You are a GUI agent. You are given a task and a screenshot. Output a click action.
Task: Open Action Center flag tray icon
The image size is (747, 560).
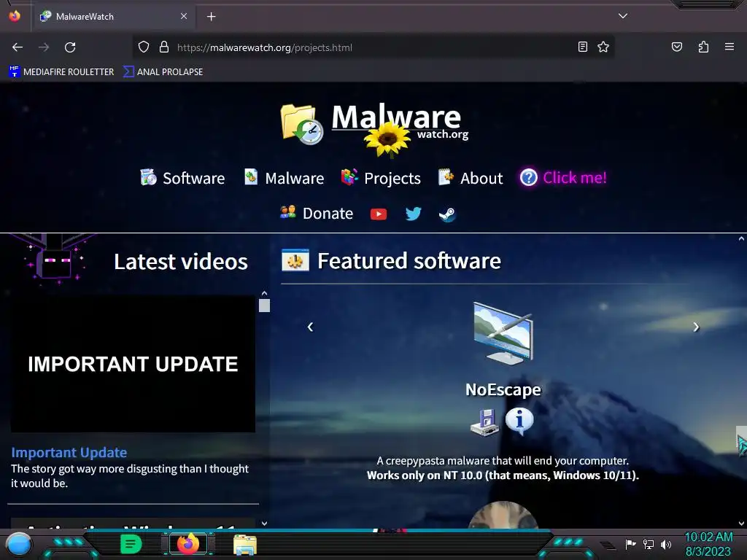point(630,544)
